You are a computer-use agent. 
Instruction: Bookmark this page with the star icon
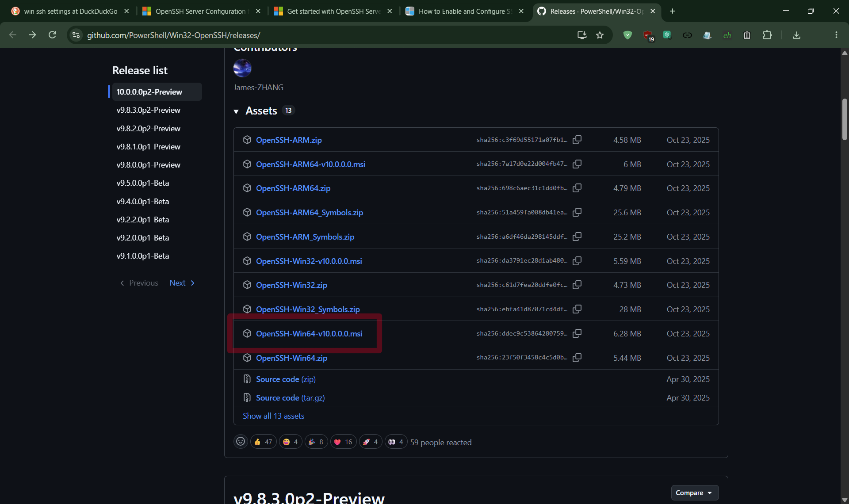pos(600,35)
